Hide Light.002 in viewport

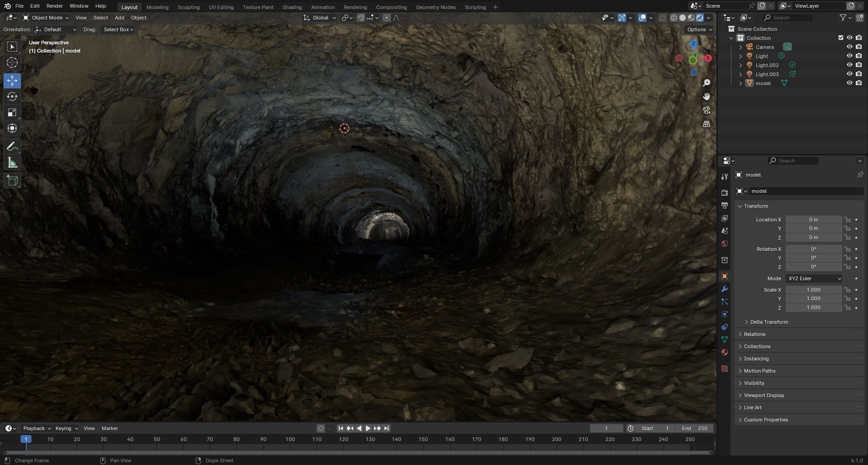849,65
